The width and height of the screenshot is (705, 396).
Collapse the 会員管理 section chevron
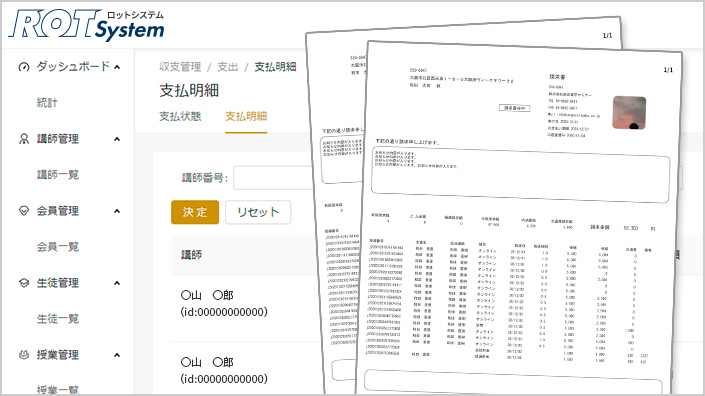pyautogui.click(x=117, y=211)
